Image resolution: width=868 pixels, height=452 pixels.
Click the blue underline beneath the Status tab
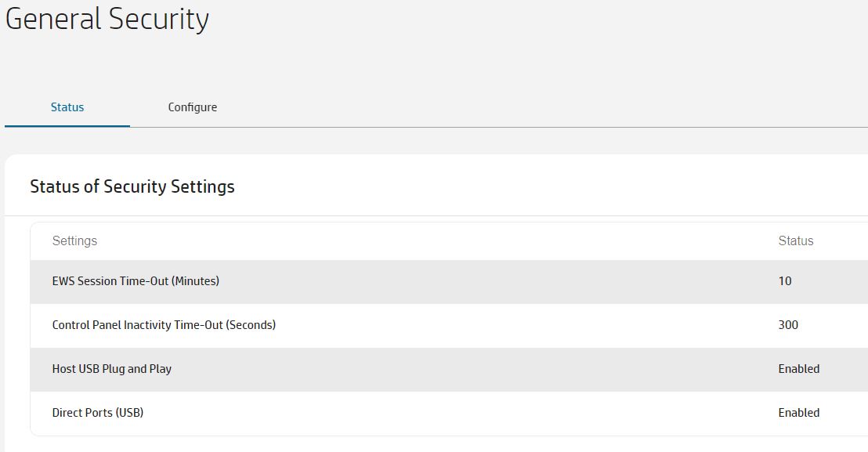coord(67,125)
